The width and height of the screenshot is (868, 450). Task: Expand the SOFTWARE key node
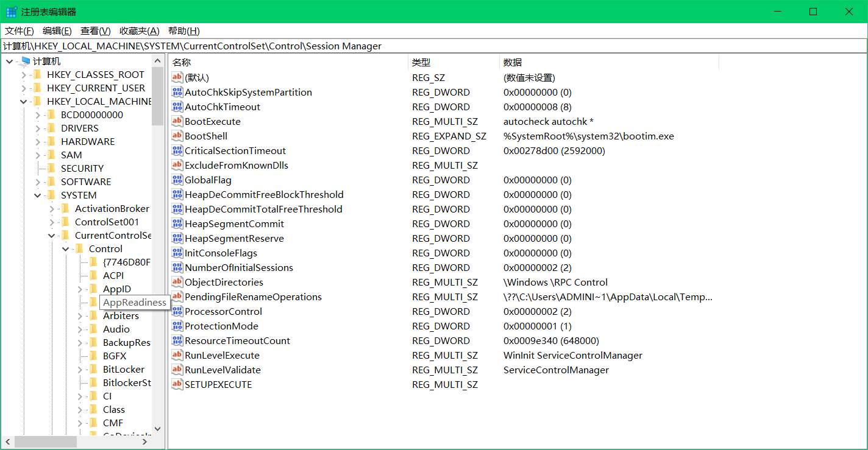coord(37,182)
